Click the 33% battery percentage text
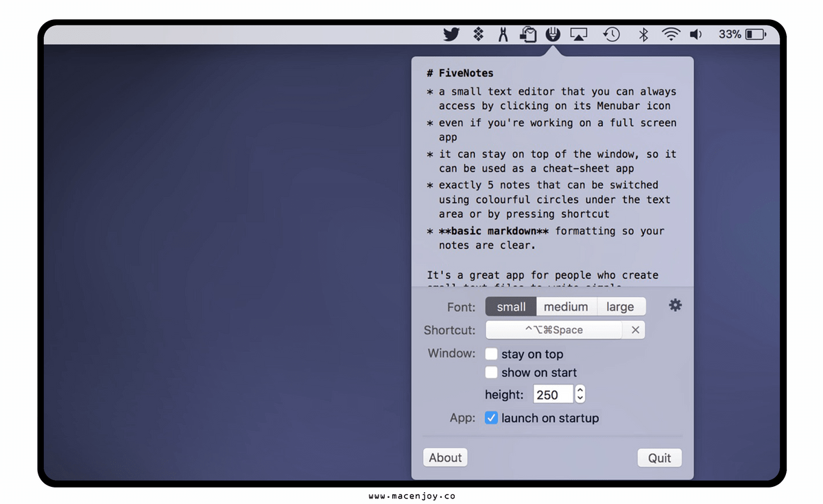 730,34
